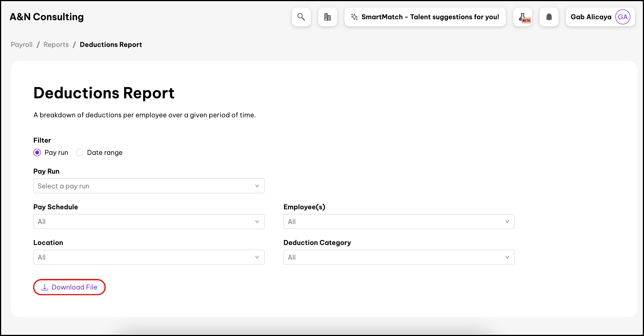Viewport: 644px width, 336px height.
Task: Click A&N Consulting company name
Action: point(47,17)
